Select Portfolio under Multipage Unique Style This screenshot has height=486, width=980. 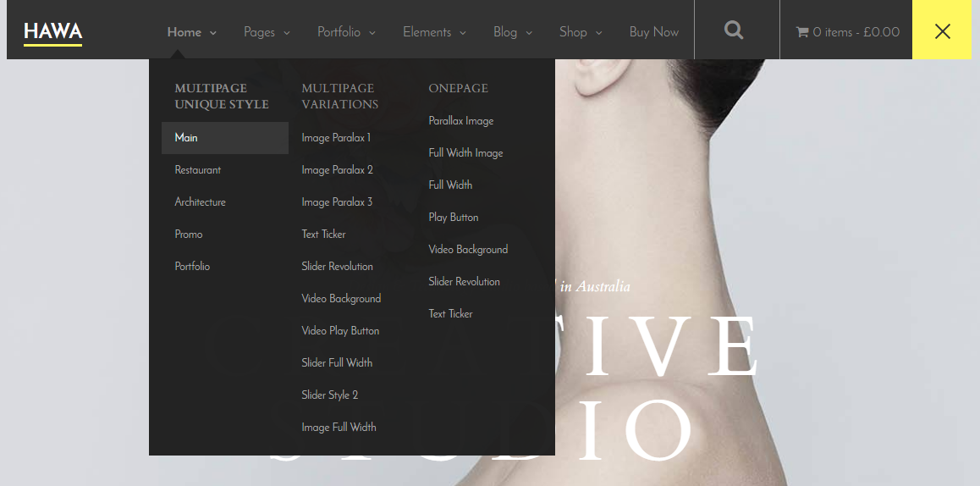192,267
